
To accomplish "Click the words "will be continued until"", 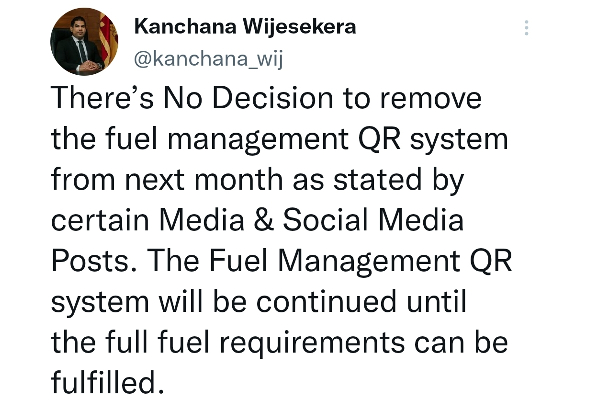I will pos(313,301).
